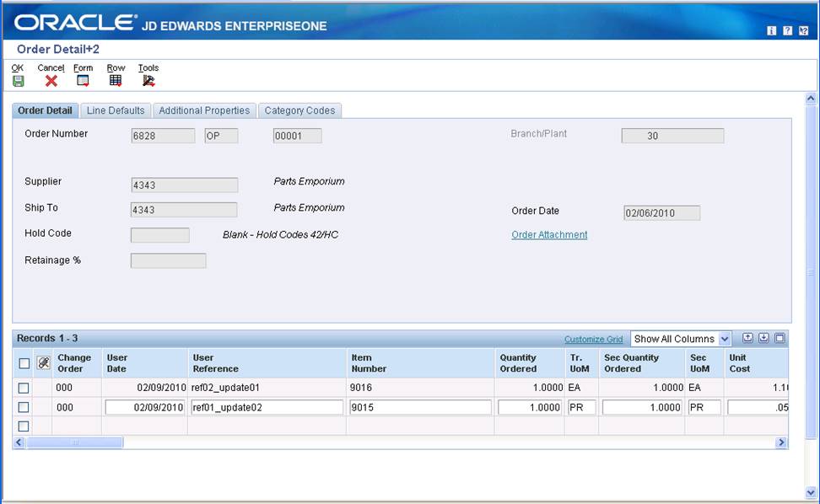
Task: Open the help question mark icon
Action: click(x=788, y=31)
